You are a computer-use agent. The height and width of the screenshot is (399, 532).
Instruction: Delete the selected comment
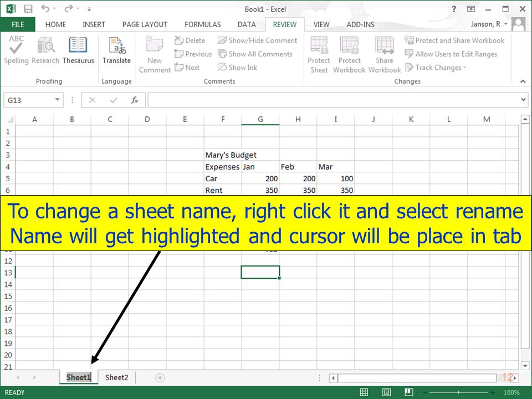pos(190,40)
